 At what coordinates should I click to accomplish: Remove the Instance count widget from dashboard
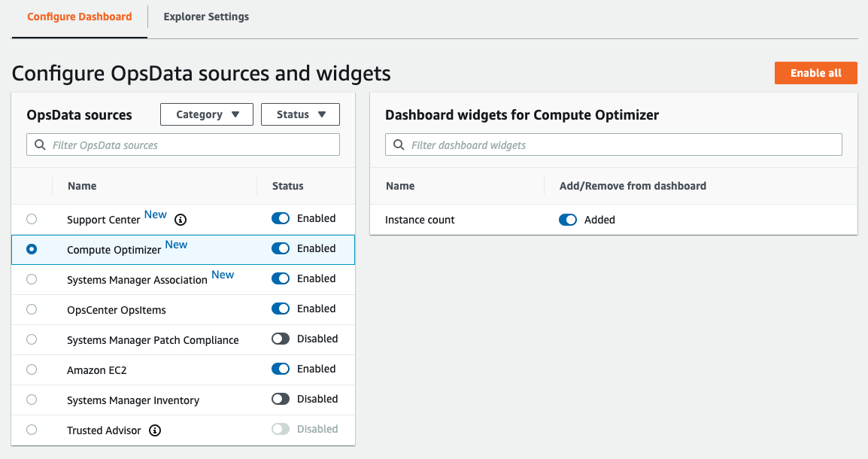pyautogui.click(x=569, y=219)
